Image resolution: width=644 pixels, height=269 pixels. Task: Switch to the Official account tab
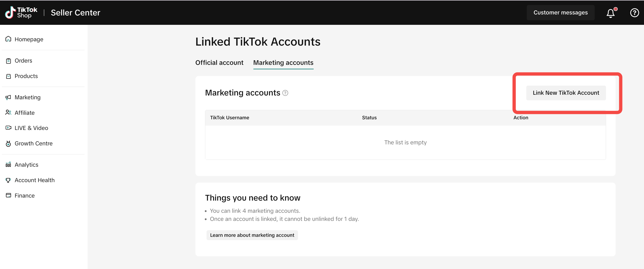coord(219,63)
